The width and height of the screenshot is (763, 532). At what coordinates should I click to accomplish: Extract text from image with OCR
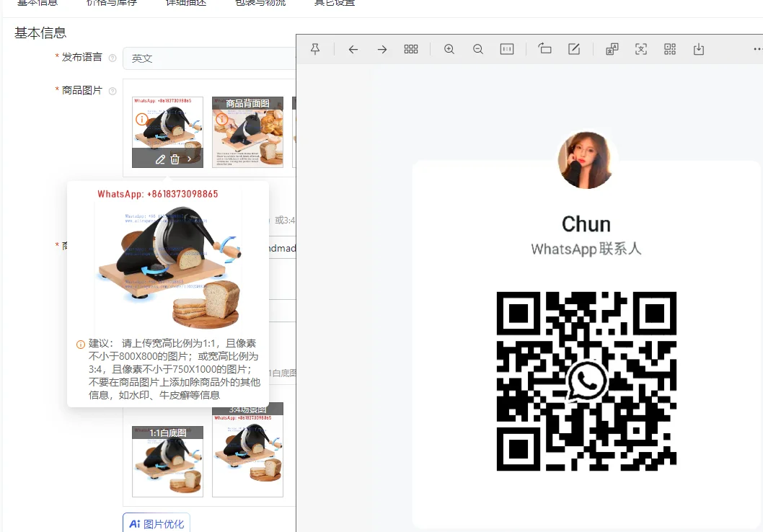pyautogui.click(x=641, y=49)
